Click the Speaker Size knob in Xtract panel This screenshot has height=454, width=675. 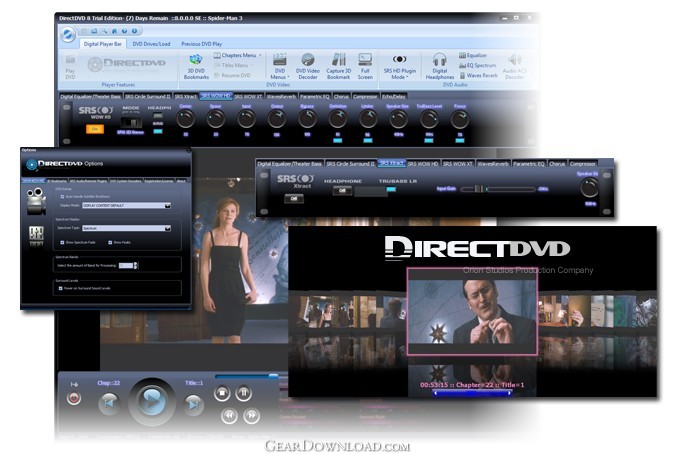click(x=589, y=188)
